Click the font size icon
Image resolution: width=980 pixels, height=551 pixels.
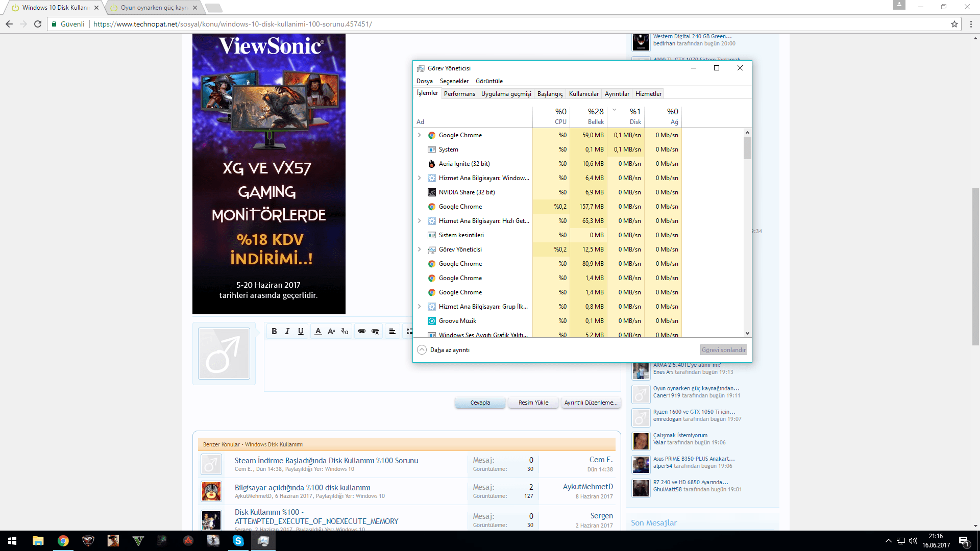click(331, 332)
